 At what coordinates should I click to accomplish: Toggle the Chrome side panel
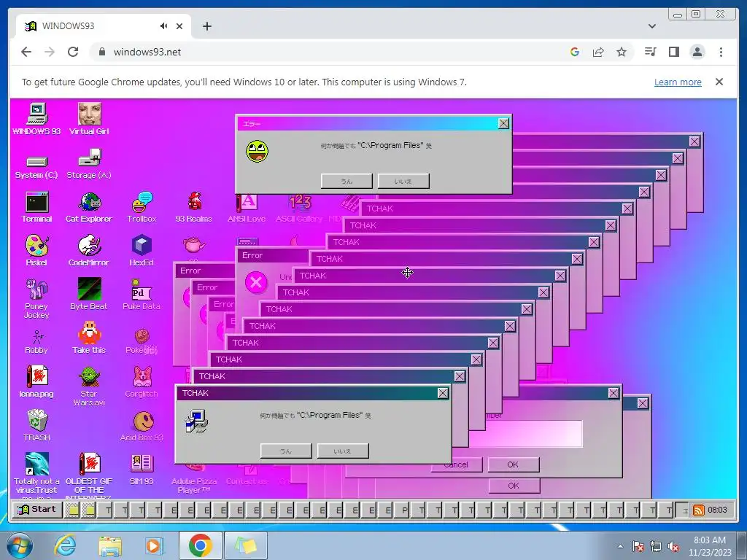click(x=673, y=52)
